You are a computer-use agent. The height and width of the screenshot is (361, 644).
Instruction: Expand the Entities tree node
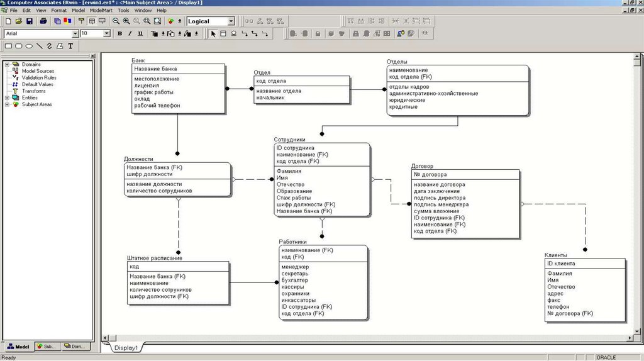tap(7, 97)
